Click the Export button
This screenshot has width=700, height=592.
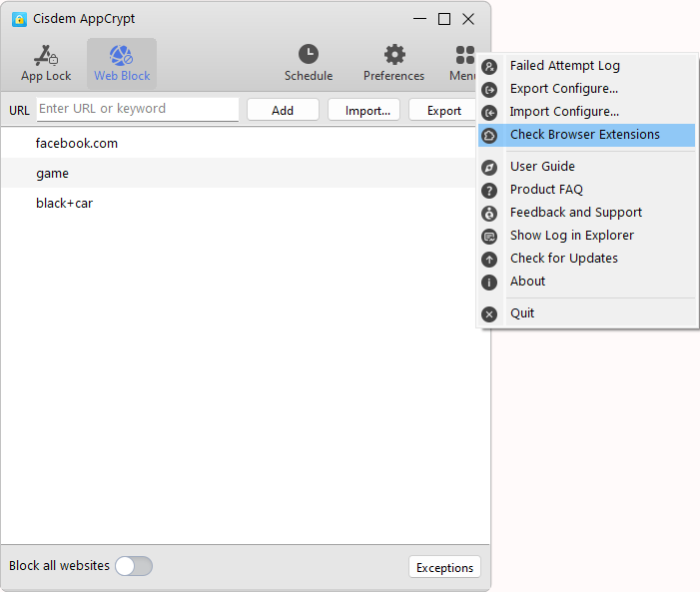tap(442, 110)
